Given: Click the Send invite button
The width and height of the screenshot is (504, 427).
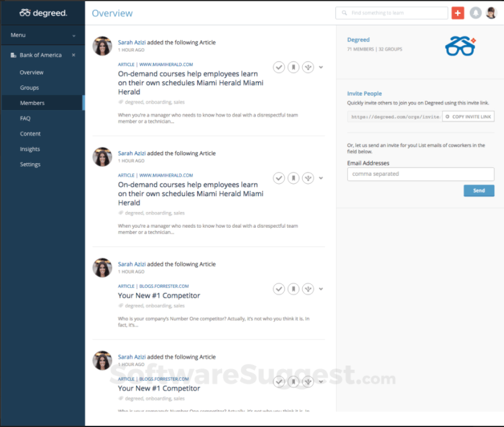Looking at the screenshot, I should click(479, 191).
